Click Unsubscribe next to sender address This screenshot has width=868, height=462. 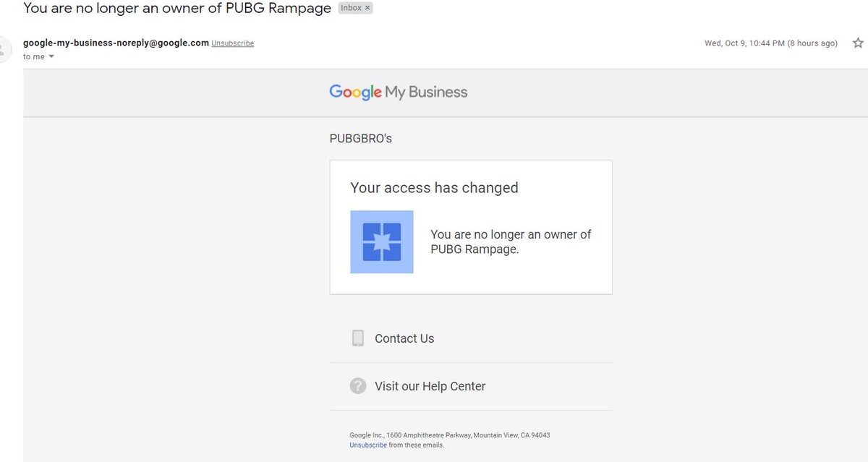click(233, 43)
